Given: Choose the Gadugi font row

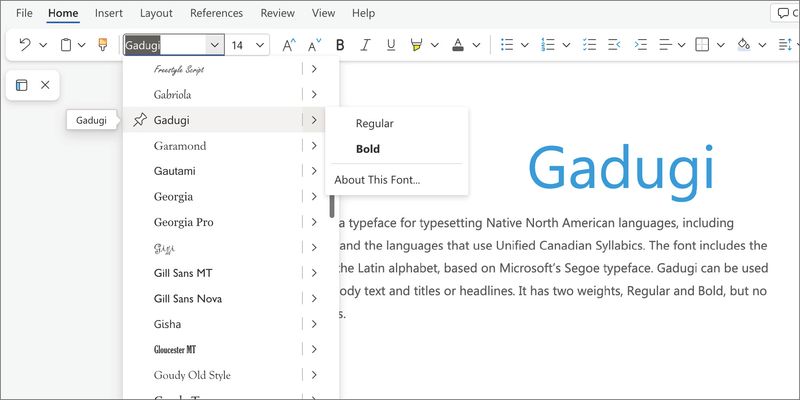Looking at the screenshot, I should (213, 120).
